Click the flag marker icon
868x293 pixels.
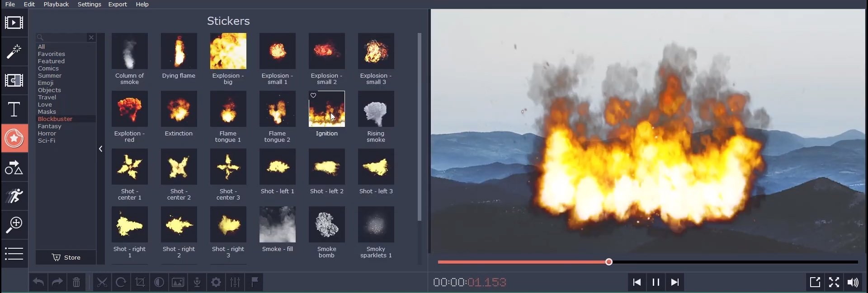tap(255, 283)
